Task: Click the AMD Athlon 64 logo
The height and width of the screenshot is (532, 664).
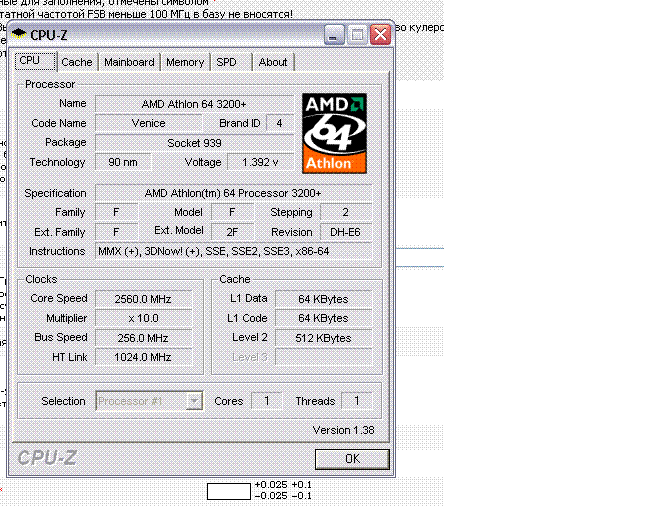Action: pyautogui.click(x=334, y=133)
